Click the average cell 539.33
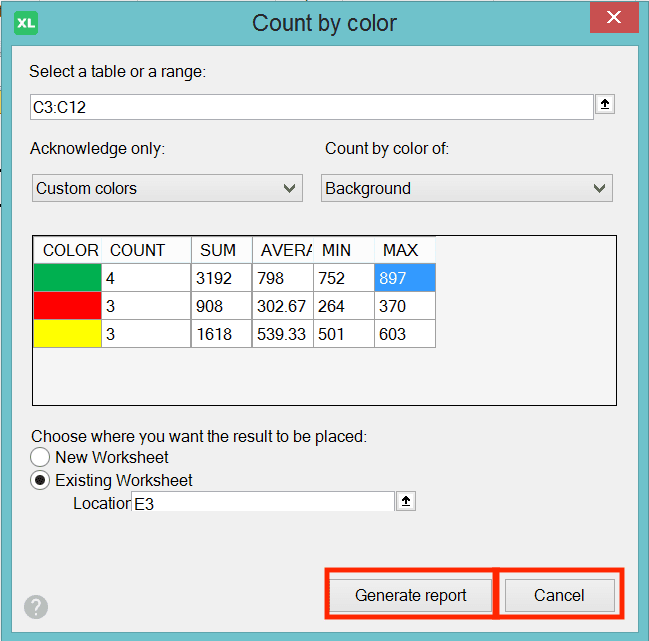Image resolution: width=649 pixels, height=641 pixels. click(x=283, y=334)
